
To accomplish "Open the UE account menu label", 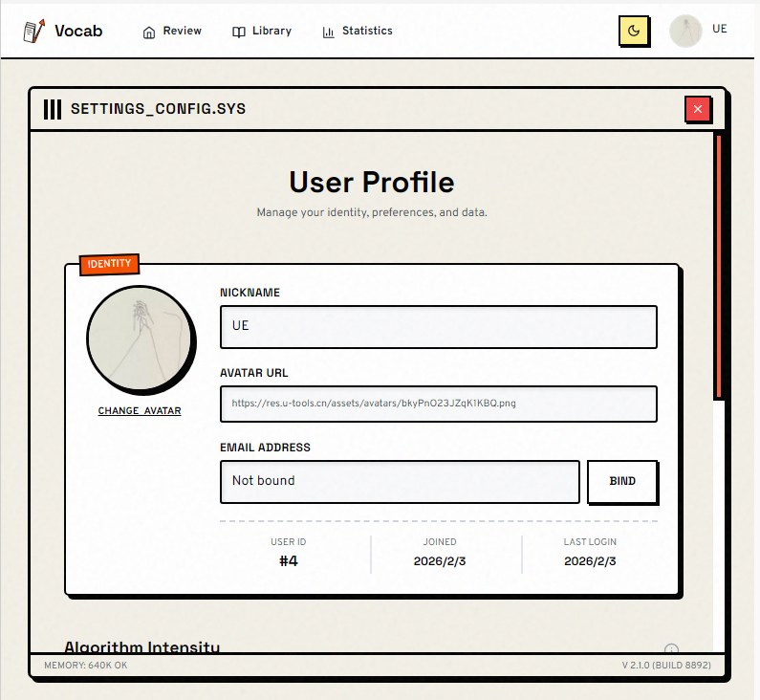I will coord(720,30).
